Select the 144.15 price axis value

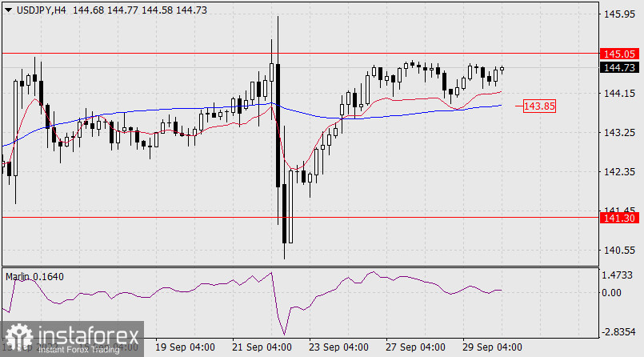pos(619,94)
